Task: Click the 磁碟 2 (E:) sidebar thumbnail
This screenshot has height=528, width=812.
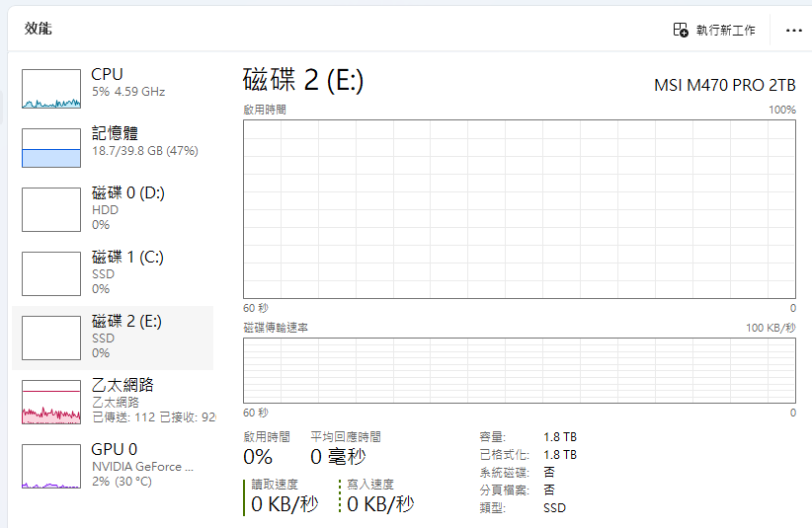Action: (51, 338)
